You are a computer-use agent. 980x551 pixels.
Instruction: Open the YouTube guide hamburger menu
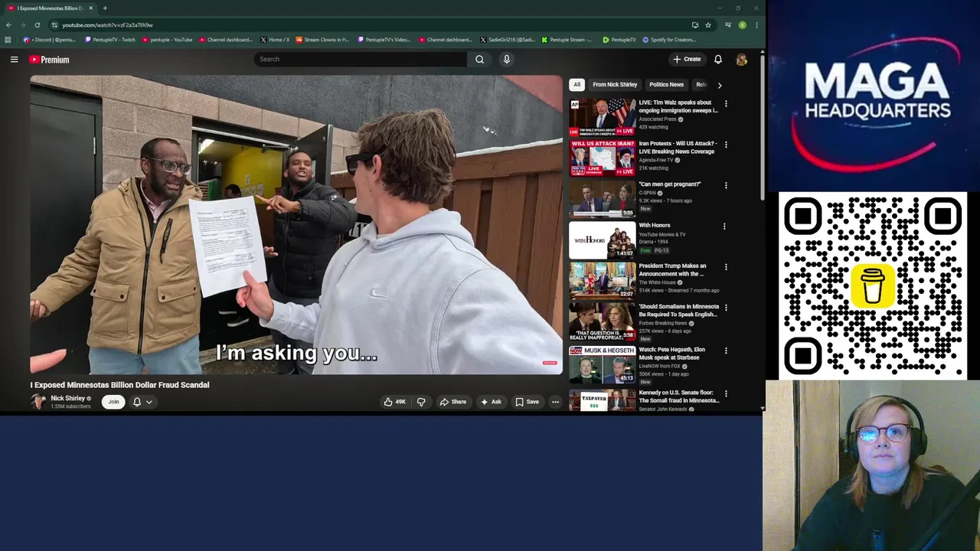point(14,59)
